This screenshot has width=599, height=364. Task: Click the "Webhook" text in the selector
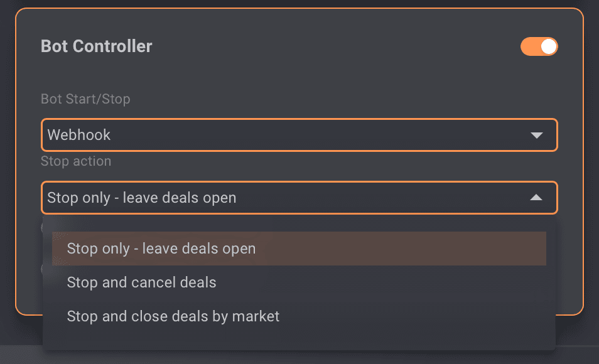79,135
